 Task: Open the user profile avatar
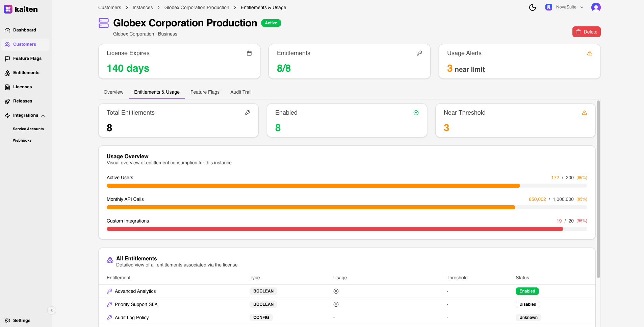596,7
